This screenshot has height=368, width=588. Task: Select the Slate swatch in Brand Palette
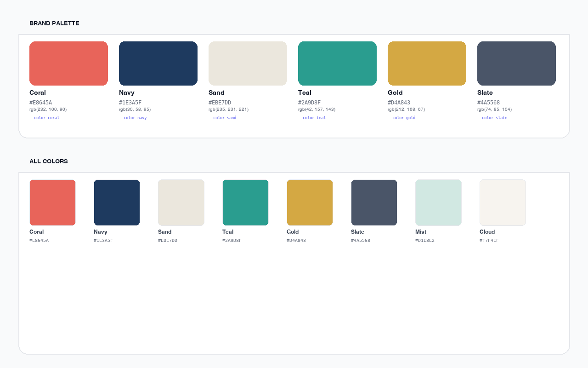516,63
